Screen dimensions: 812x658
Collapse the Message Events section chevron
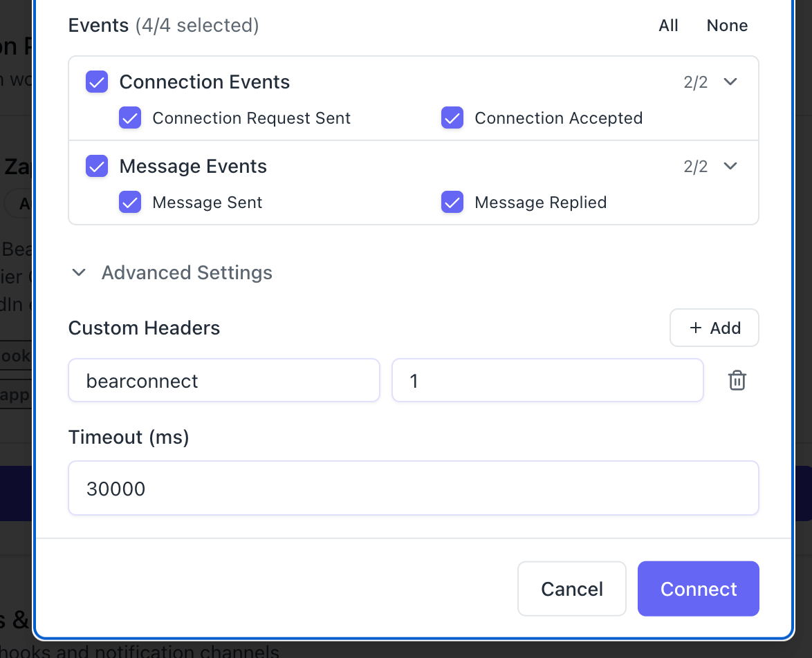pyautogui.click(x=730, y=166)
